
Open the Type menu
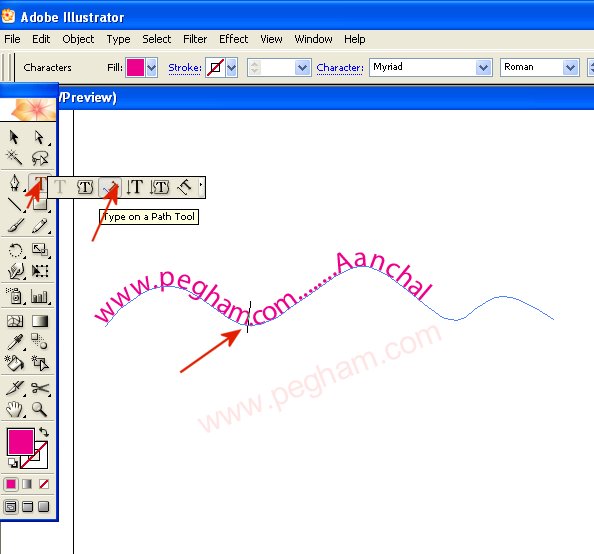118,39
